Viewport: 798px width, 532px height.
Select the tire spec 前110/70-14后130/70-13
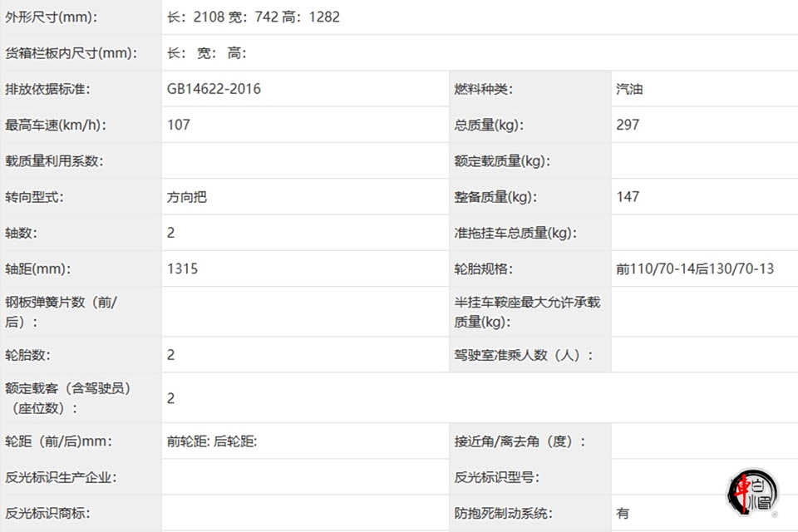(695, 268)
